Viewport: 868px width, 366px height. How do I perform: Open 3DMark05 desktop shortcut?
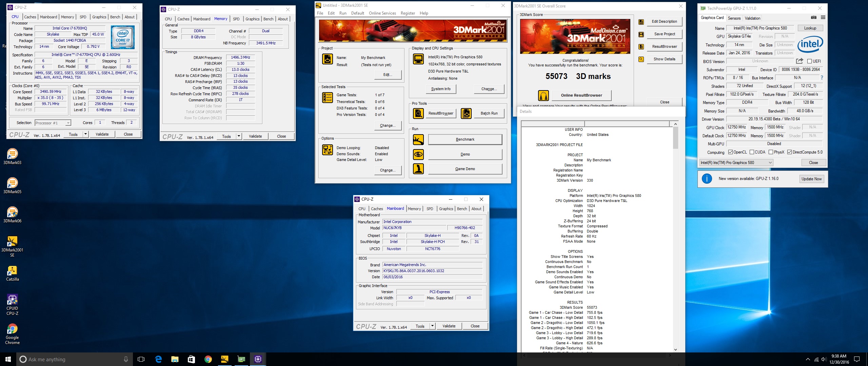click(x=12, y=186)
